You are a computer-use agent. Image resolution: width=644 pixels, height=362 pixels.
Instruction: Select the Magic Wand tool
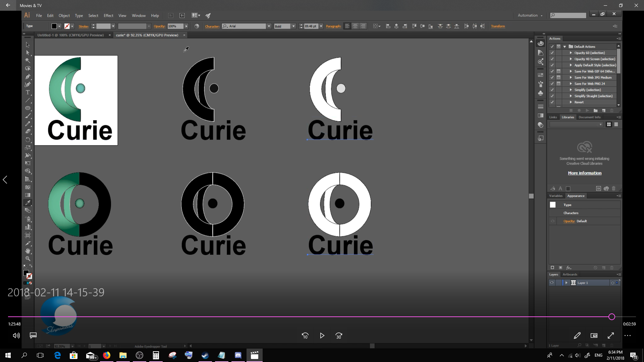(28, 60)
